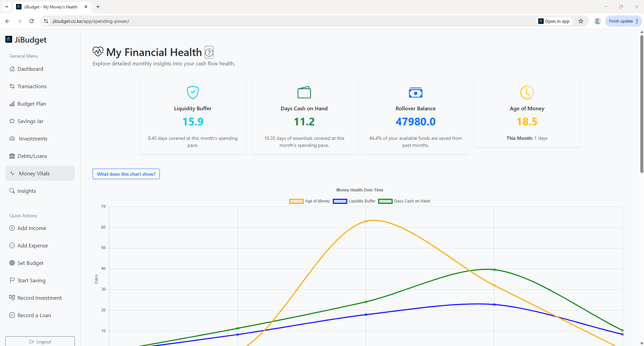
Task: Click the help question mark icon beside title
Action: click(x=209, y=52)
